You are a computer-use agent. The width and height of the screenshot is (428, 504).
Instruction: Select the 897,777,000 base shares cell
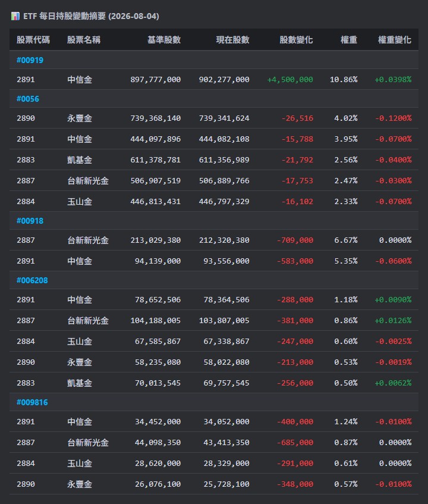coord(155,79)
